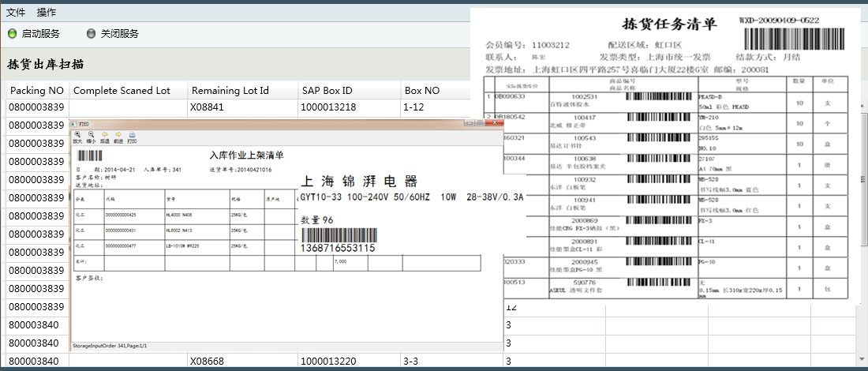
Task: Click the 打印 printer icon in the toolbar
Action: [132, 137]
